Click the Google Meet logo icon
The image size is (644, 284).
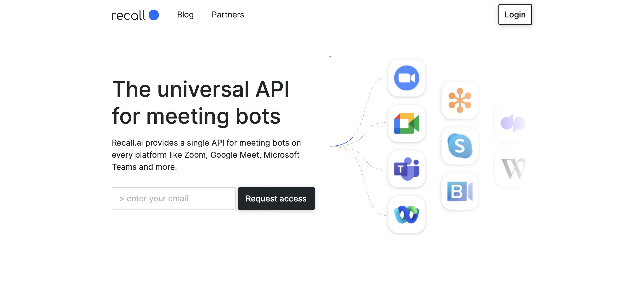coord(407,123)
